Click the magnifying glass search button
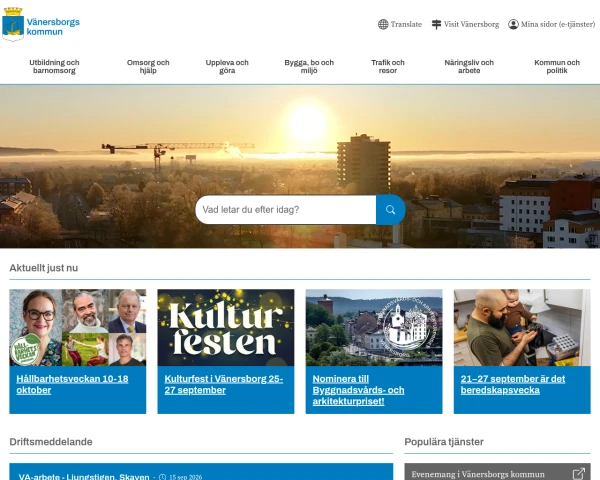The height and width of the screenshot is (480, 600). (390, 210)
